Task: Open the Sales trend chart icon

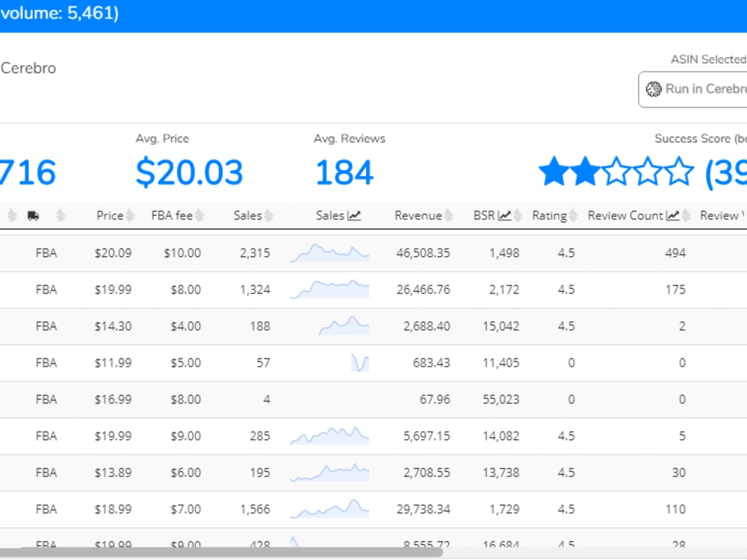Action: tap(354, 216)
